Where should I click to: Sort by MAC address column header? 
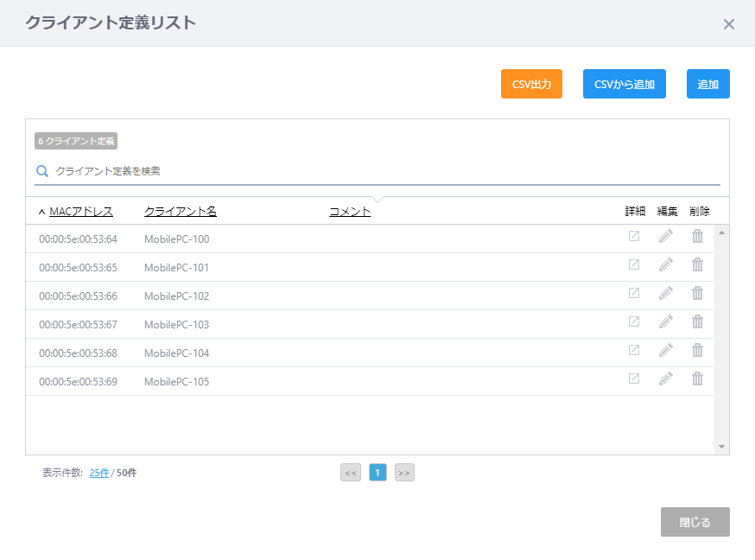coord(81,212)
